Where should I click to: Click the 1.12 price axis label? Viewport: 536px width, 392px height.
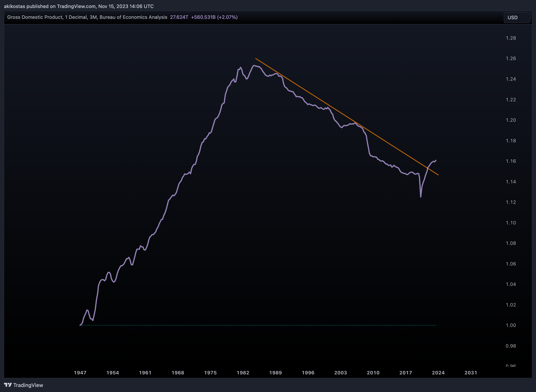pyautogui.click(x=511, y=202)
